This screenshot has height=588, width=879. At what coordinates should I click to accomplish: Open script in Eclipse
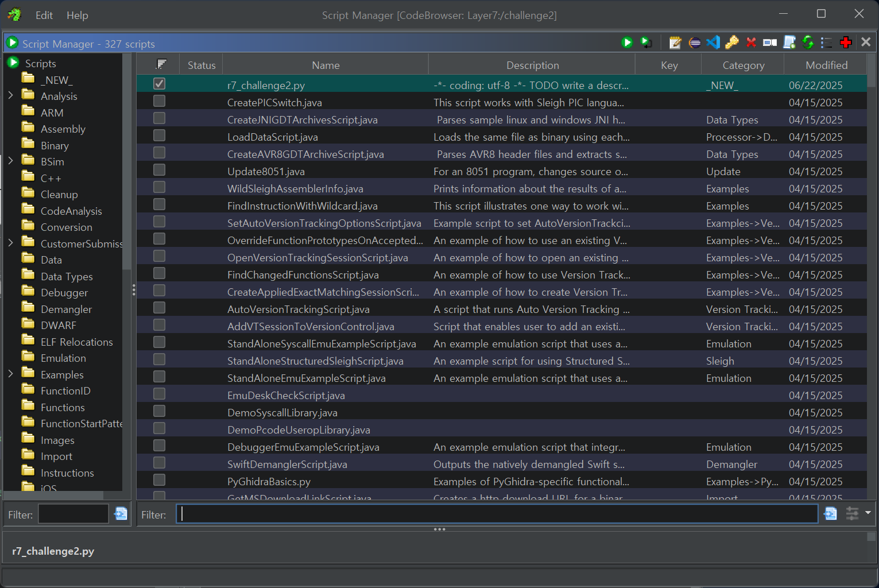pyautogui.click(x=694, y=42)
